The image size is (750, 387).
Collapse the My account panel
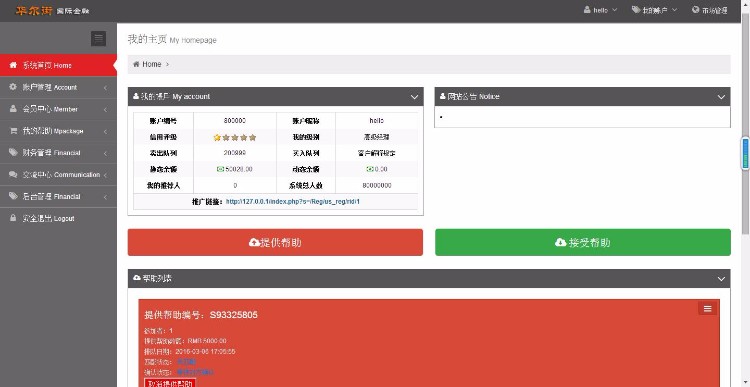pos(414,97)
